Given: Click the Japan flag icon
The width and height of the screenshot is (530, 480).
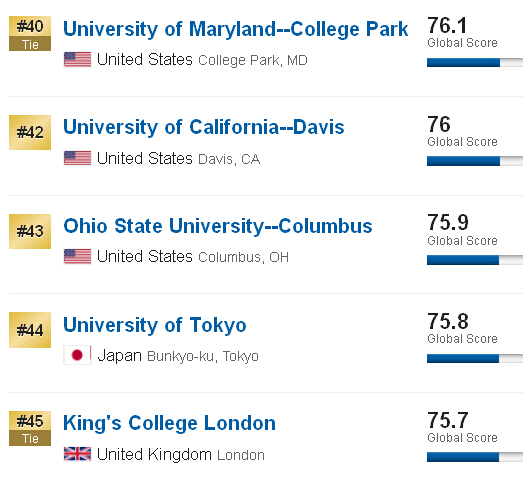Looking at the screenshot, I should coord(77,355).
